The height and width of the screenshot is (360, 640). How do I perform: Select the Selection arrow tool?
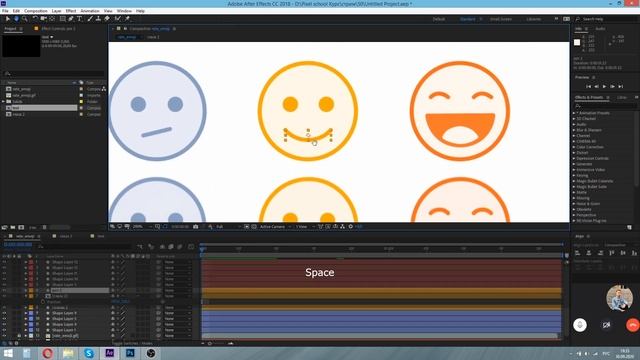[7, 19]
